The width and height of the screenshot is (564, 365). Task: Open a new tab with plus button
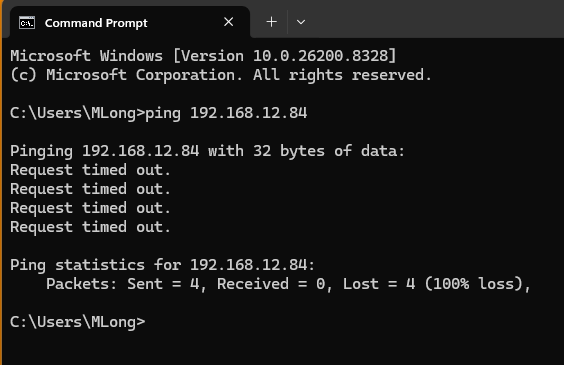(x=272, y=22)
